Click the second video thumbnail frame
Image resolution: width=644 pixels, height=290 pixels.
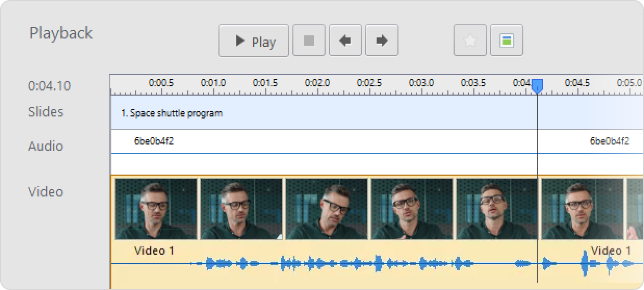(x=241, y=209)
